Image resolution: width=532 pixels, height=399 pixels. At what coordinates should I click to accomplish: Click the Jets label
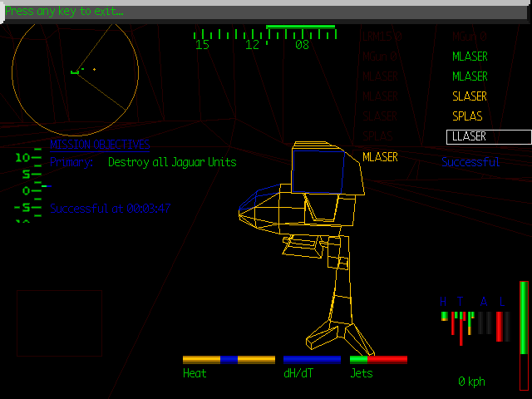coord(361,373)
